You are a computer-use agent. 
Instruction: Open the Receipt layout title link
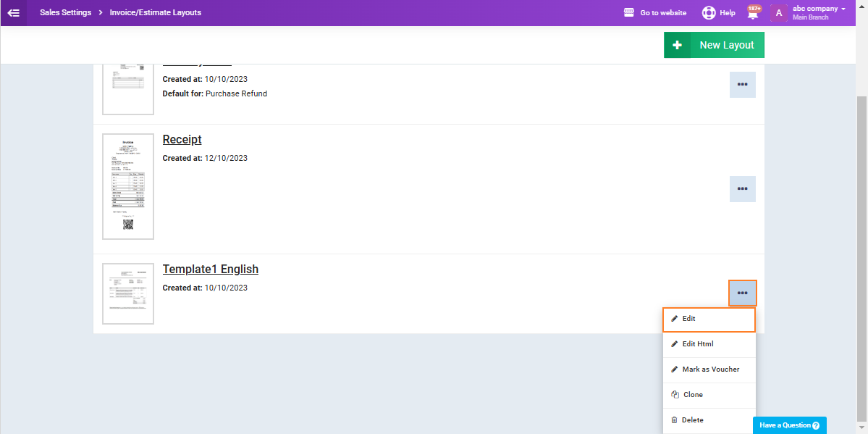tap(182, 139)
